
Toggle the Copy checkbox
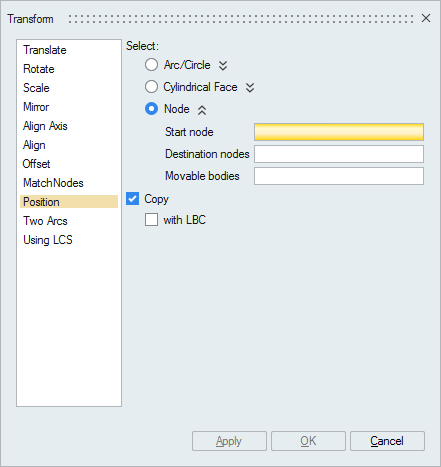132,199
